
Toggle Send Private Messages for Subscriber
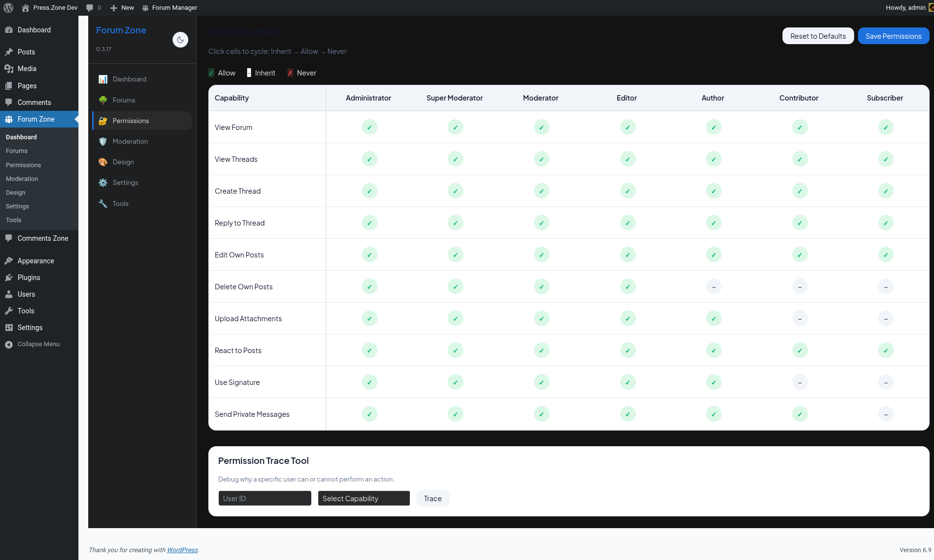886,414
